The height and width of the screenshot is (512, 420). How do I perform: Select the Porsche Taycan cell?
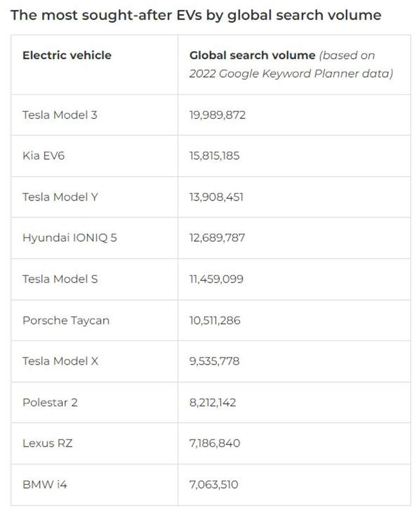point(66,321)
